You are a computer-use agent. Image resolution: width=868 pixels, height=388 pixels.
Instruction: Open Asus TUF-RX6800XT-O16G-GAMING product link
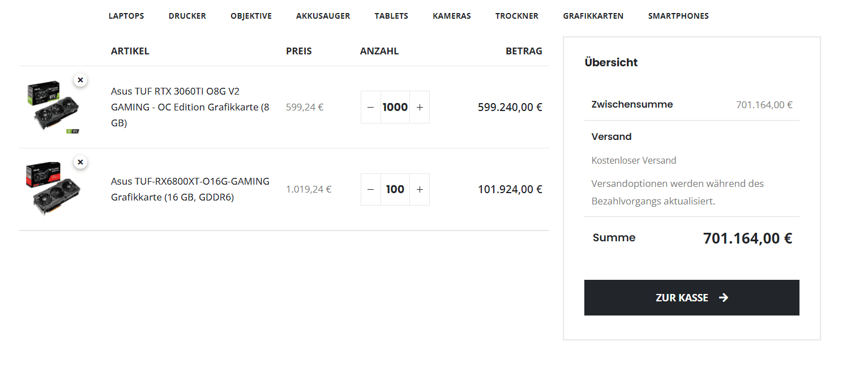click(x=190, y=189)
